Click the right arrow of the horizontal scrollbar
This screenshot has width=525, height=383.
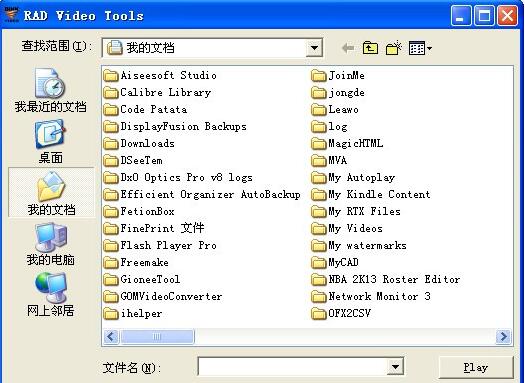(503, 336)
